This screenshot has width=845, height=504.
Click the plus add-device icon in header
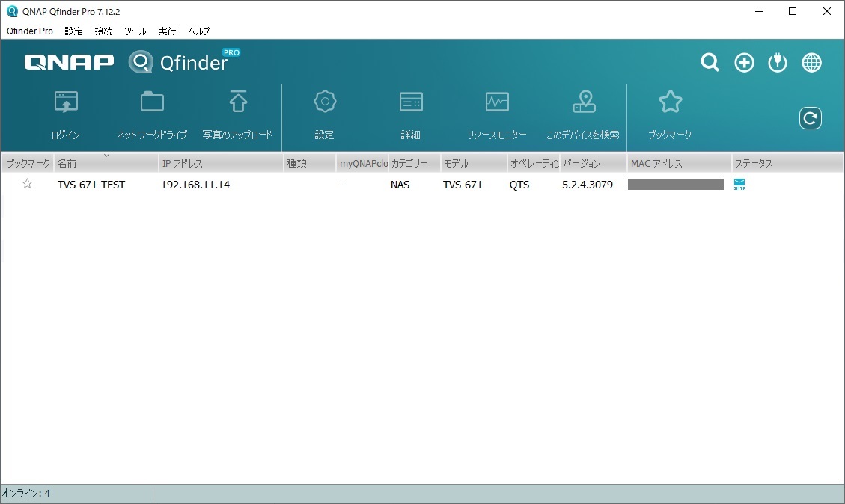click(x=744, y=63)
